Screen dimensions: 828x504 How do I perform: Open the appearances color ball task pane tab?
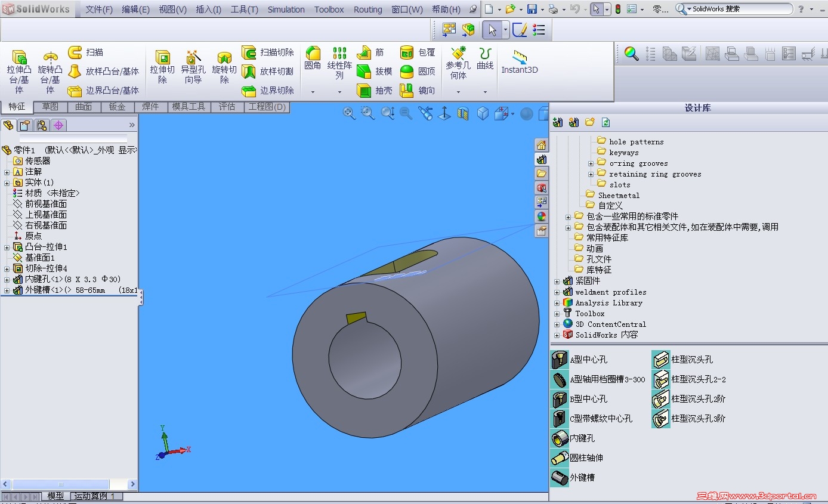(x=541, y=217)
